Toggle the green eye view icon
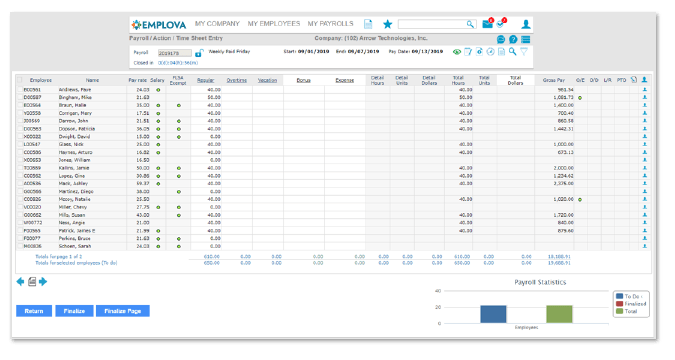Viewport: 675px width, 360px height. [457, 52]
